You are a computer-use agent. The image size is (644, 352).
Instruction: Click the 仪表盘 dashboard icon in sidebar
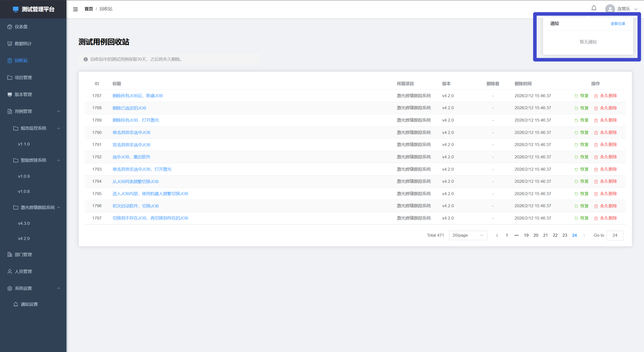point(10,27)
